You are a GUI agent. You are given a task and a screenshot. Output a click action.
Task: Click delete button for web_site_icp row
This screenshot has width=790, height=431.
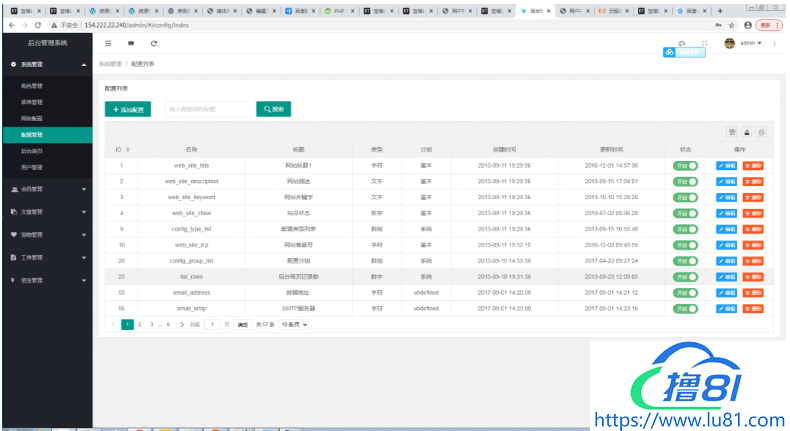[753, 245]
